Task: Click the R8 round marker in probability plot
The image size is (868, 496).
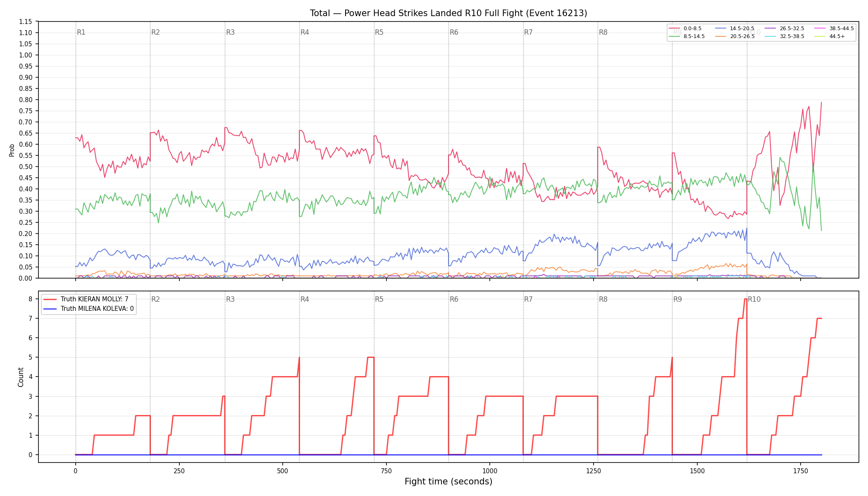Action: [603, 32]
